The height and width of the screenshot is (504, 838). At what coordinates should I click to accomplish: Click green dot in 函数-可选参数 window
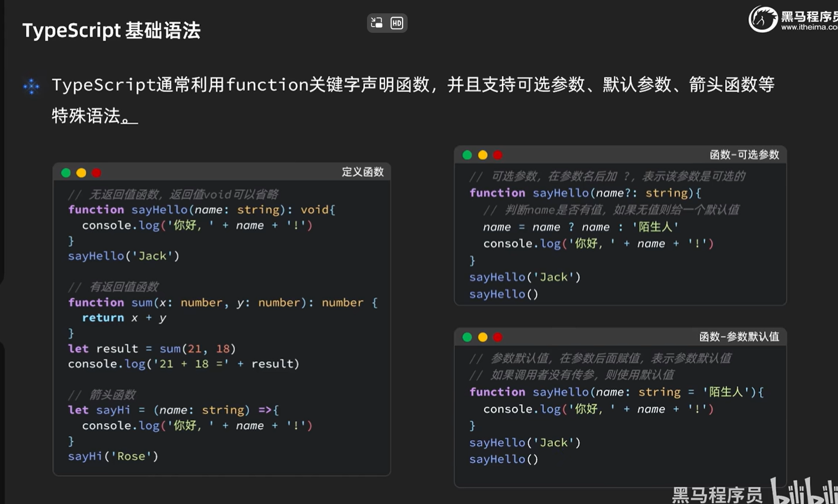pos(467,155)
